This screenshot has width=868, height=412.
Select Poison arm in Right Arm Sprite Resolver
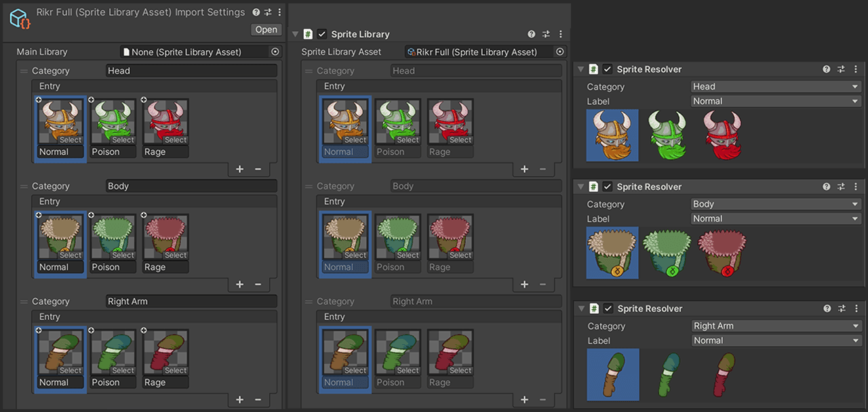pos(667,375)
